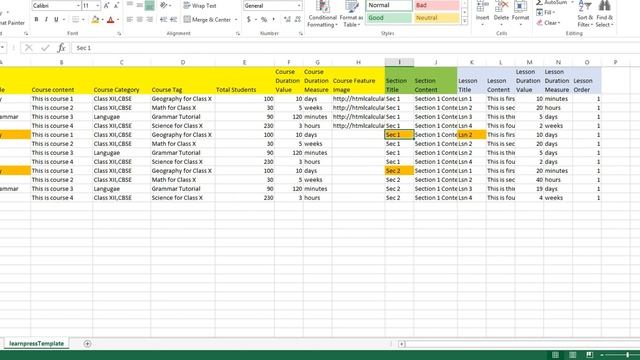Switch to Normal view in status bar
640x360 pixels.
point(556,355)
